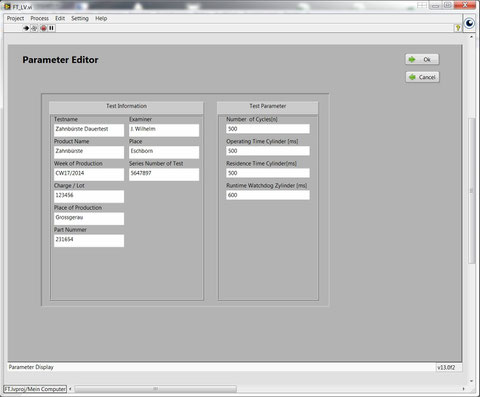Image resolution: width=480 pixels, height=397 pixels.
Task: Click the Examiner text field
Action: (164, 130)
